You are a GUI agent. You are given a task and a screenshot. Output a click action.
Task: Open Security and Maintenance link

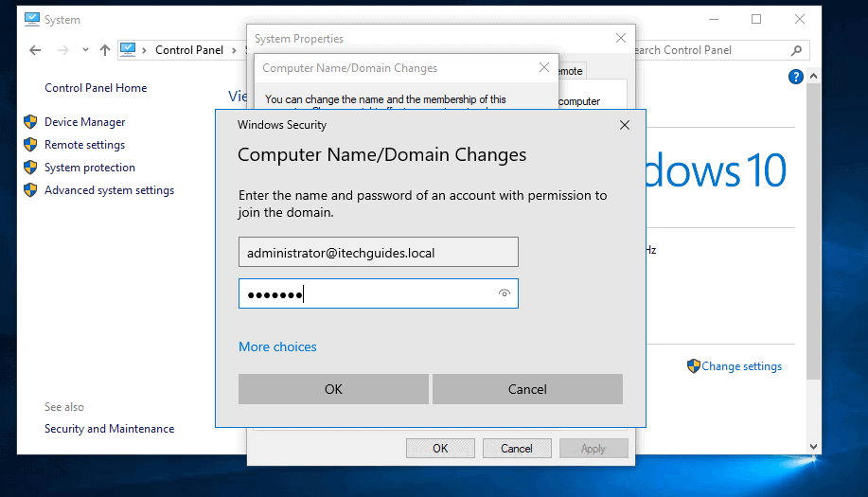tap(109, 429)
